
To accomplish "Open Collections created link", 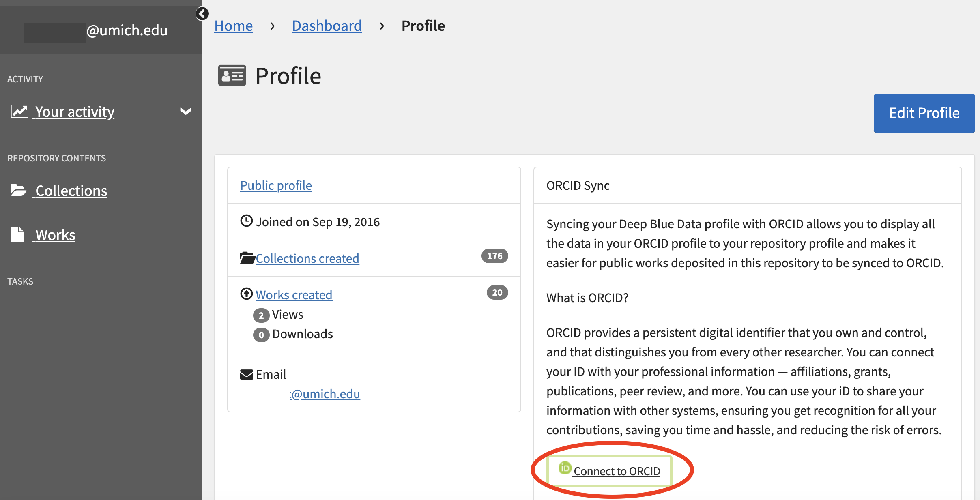I will [307, 258].
